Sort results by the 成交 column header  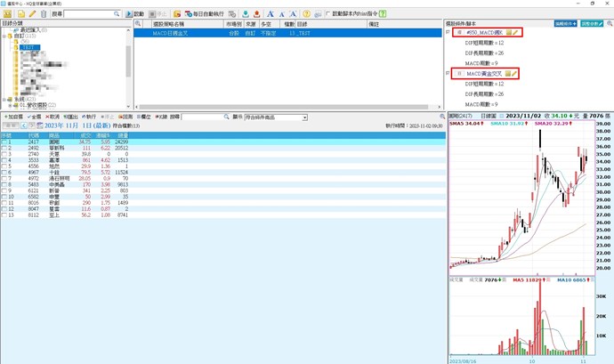[x=85, y=135]
